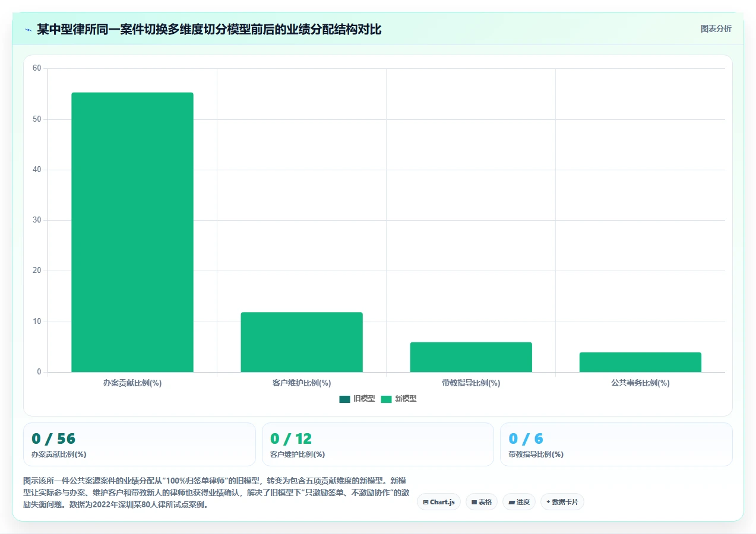Click the 0 / 12 客户维护比例 data card
This screenshot has width=756, height=534.
(378, 444)
